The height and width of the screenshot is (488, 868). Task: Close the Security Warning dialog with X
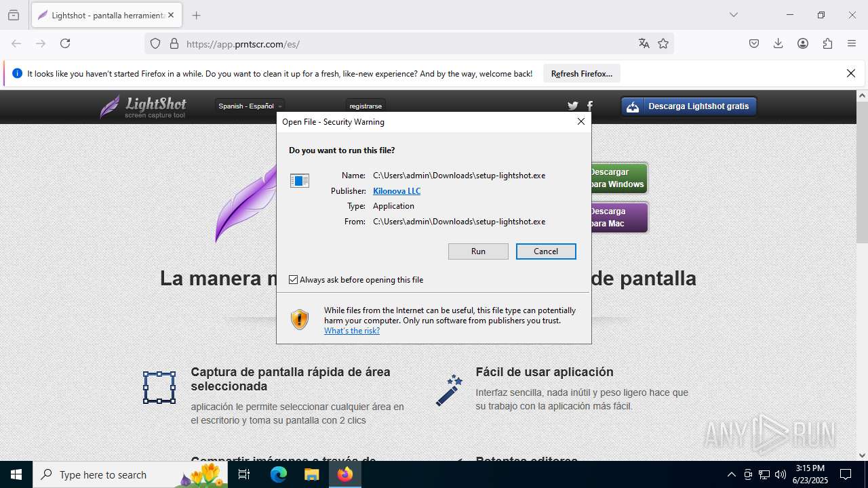[580, 122]
